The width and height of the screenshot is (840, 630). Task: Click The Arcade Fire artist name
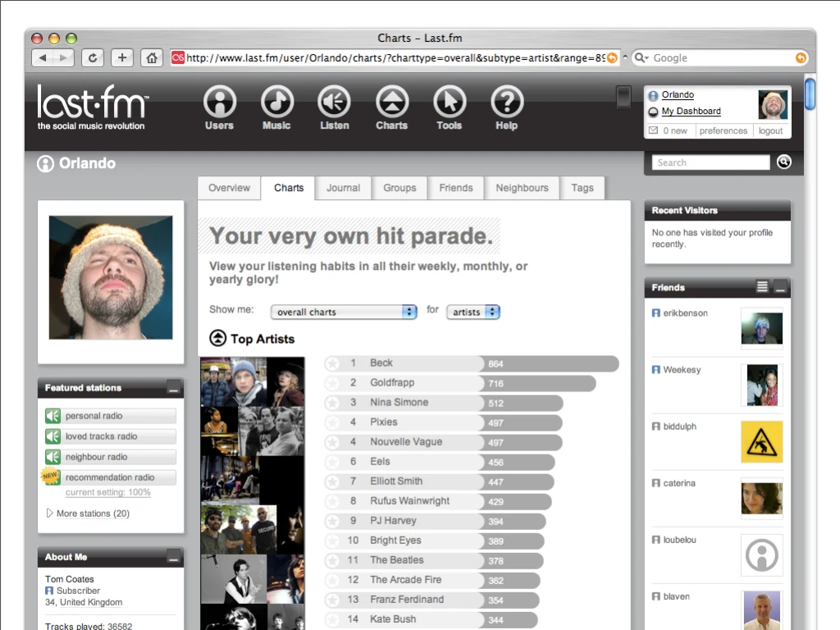pyautogui.click(x=405, y=580)
